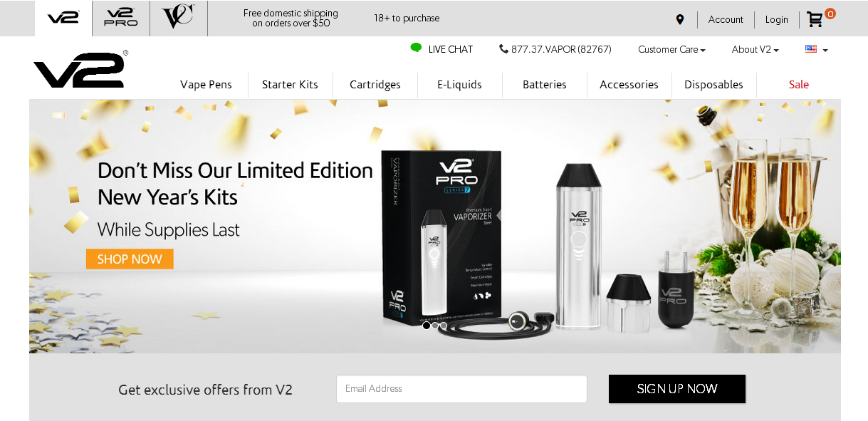Open the country flag dropdown arrow
This screenshot has width=868, height=421.
tap(825, 51)
